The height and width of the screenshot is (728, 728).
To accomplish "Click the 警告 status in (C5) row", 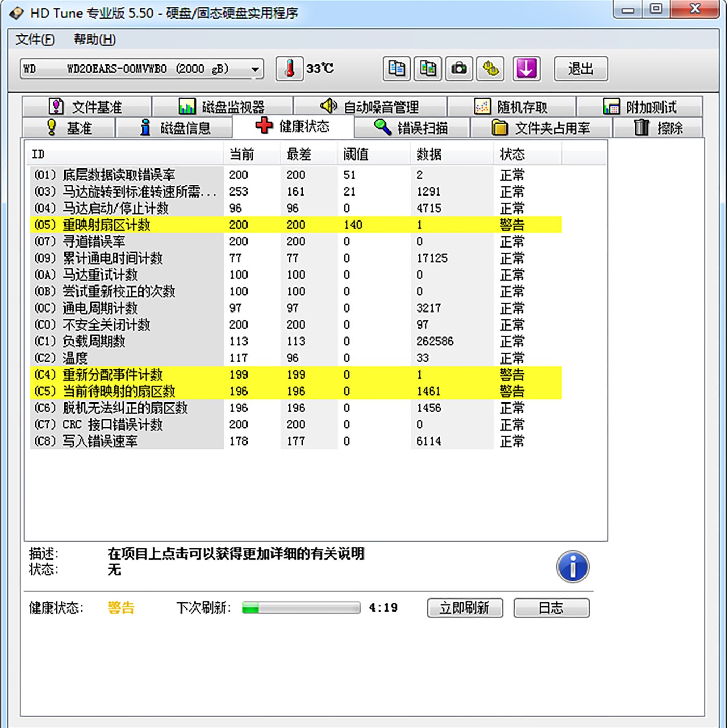I will (512, 391).
